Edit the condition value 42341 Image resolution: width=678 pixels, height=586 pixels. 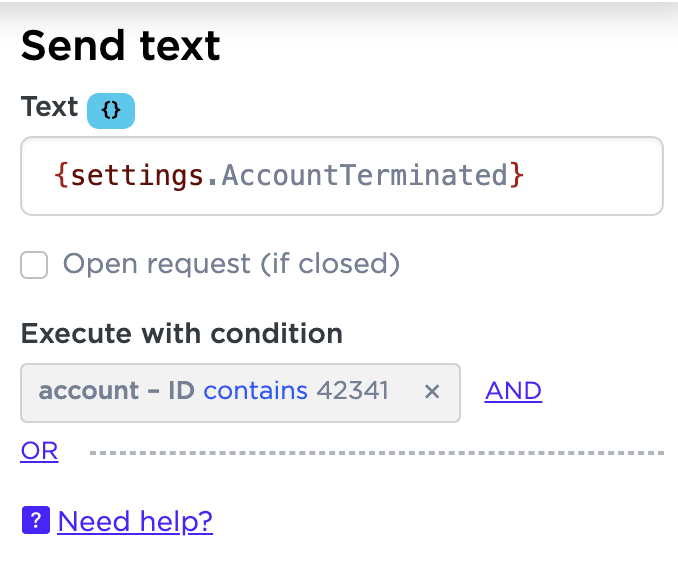[352, 391]
